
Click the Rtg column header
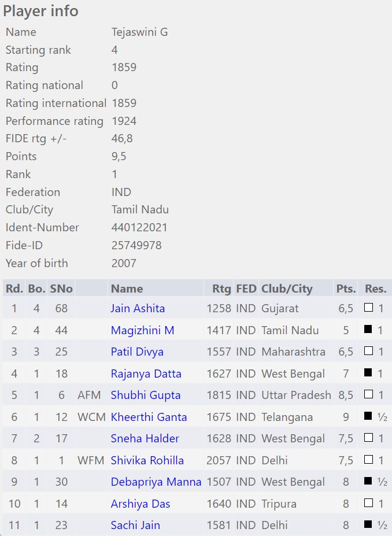coord(221,289)
